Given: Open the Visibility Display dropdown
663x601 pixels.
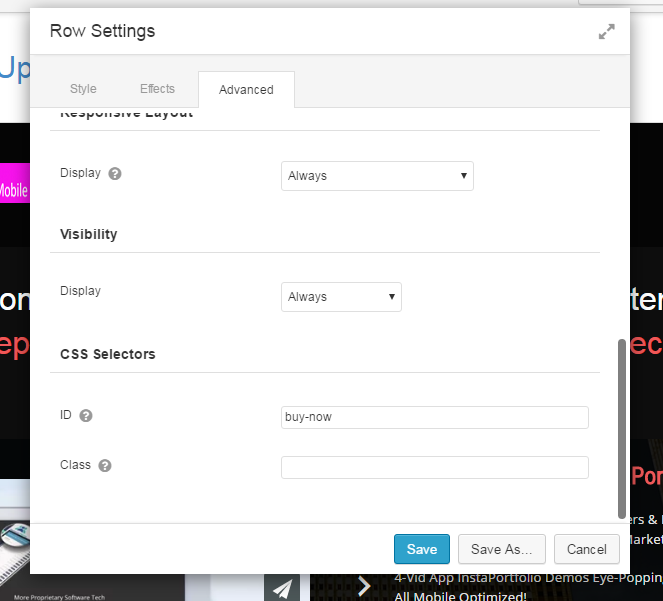Looking at the screenshot, I should (x=341, y=297).
